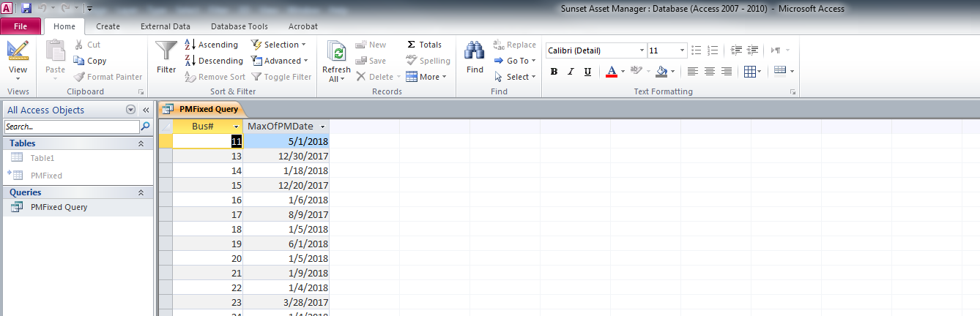Click the Filter funnel icon

(x=166, y=52)
